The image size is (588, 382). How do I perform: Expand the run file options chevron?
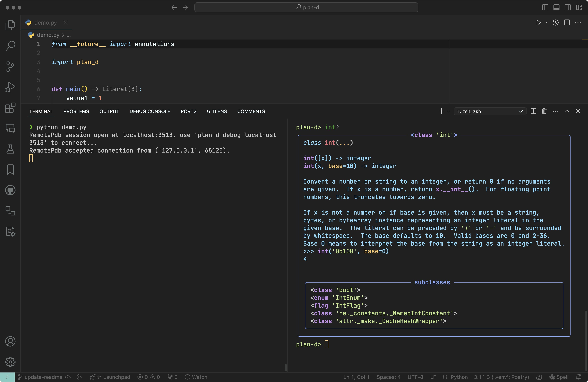click(x=546, y=23)
